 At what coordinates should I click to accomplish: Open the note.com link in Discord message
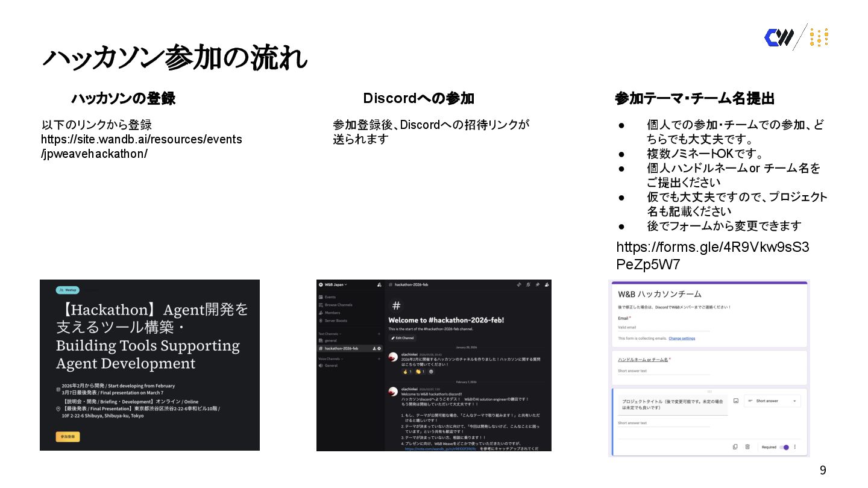(440, 449)
